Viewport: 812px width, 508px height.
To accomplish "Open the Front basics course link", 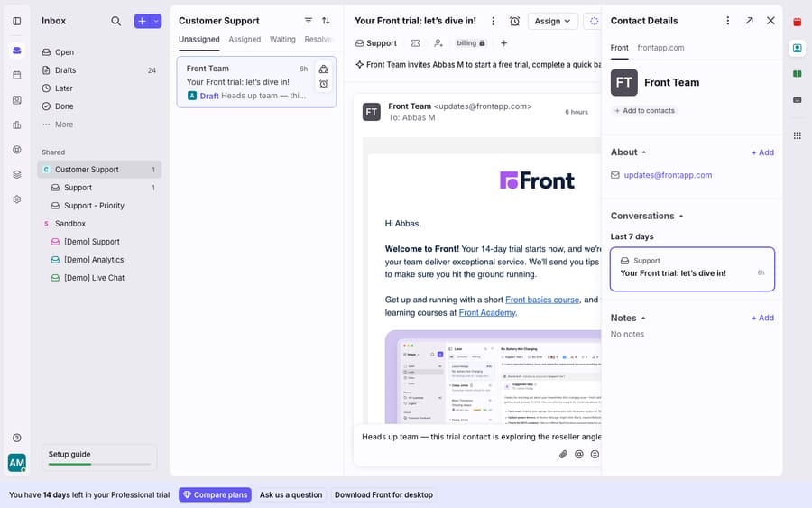I will click(x=542, y=300).
